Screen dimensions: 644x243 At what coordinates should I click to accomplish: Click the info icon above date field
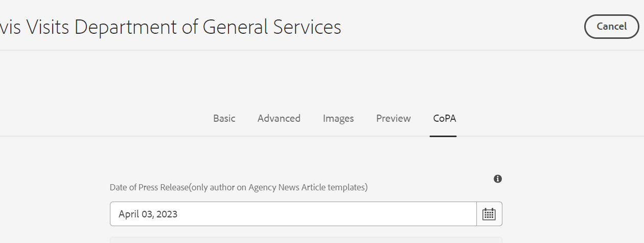tap(498, 179)
